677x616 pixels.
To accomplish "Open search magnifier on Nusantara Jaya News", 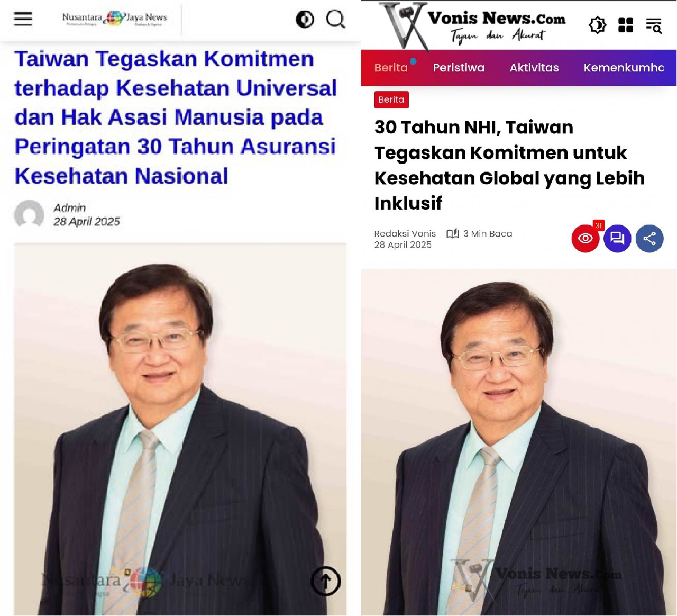I will coord(336,19).
